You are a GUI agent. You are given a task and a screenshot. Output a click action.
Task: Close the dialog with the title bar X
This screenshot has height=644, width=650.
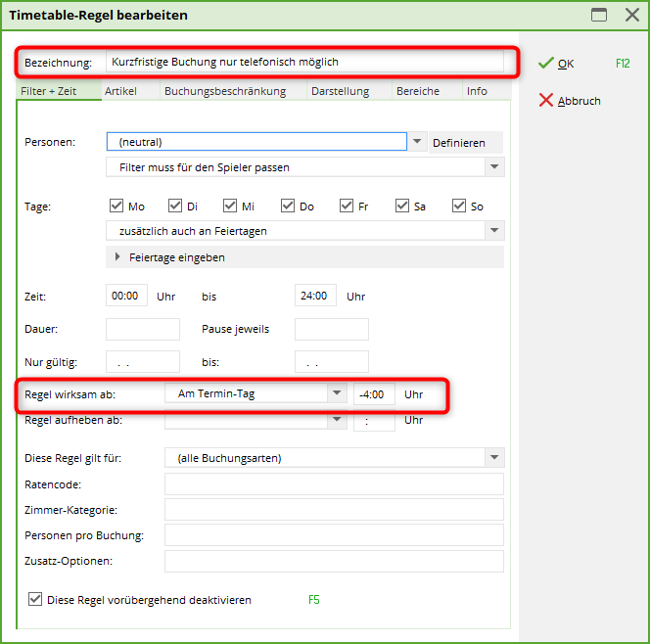pos(631,15)
